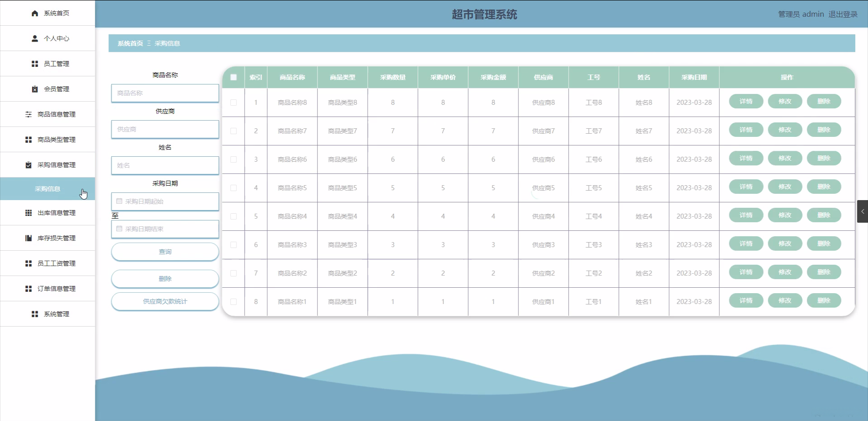This screenshot has width=868, height=421.
Task: Click the 采购日期 column header
Action: (x=694, y=77)
